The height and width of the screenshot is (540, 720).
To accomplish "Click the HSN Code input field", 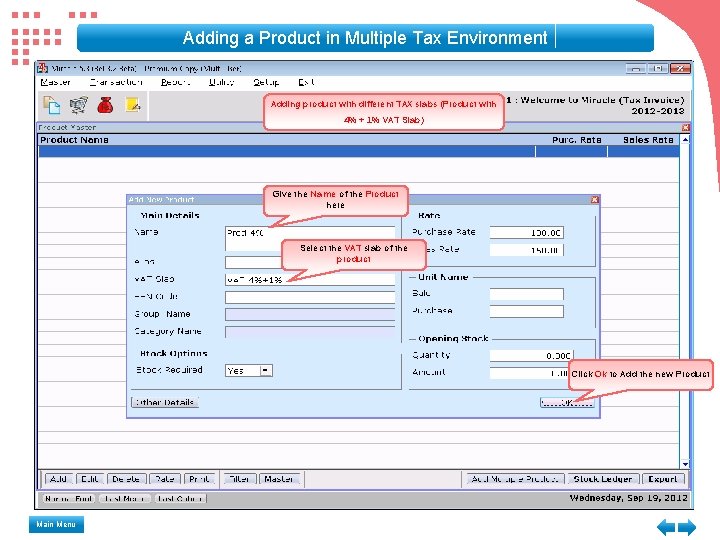I will 310,297.
